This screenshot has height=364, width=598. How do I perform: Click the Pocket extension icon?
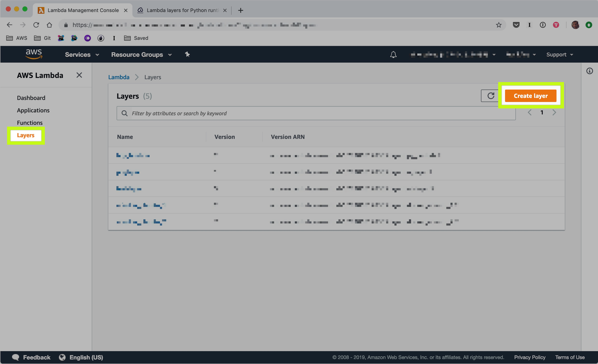tap(516, 25)
